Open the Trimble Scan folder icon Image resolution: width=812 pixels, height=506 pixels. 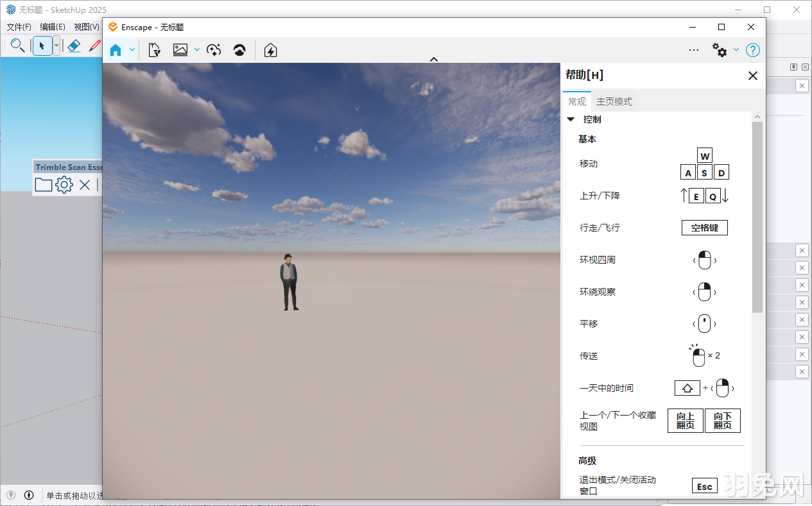44,185
